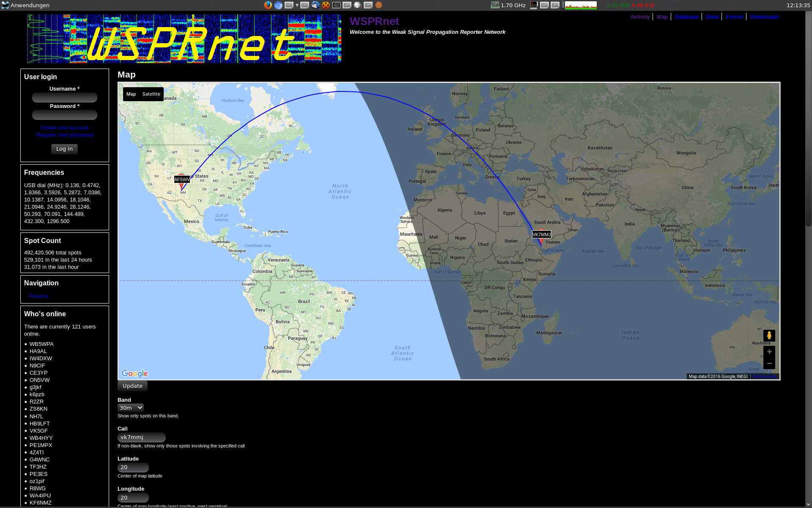Open the Database menu item
This screenshot has width=812, height=508.
tap(687, 17)
